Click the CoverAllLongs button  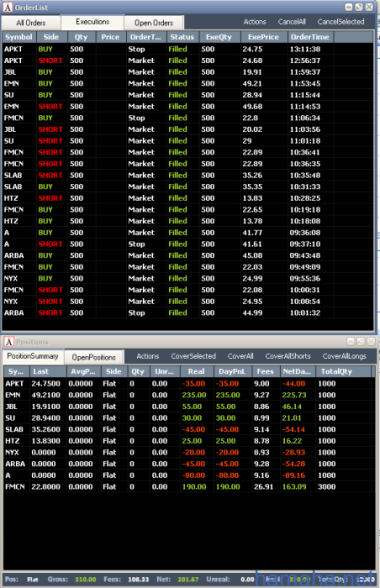click(344, 356)
